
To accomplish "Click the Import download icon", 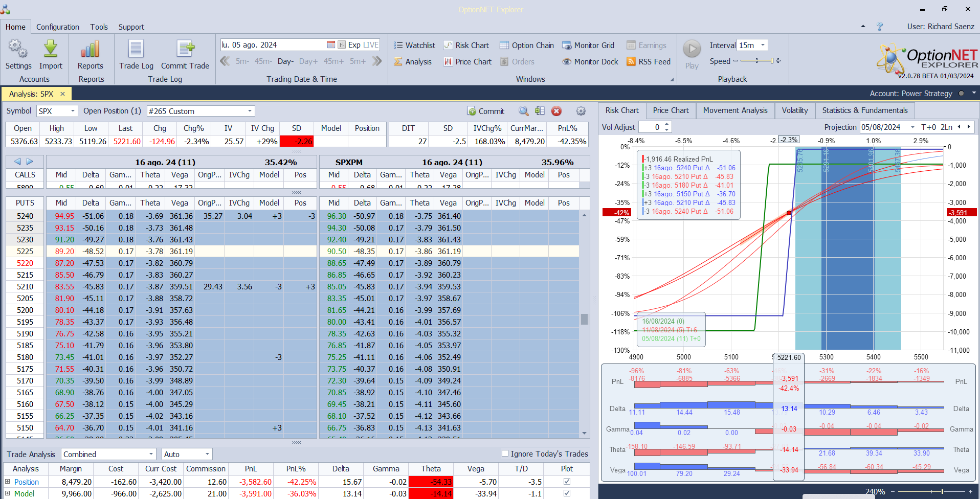I will [51, 49].
